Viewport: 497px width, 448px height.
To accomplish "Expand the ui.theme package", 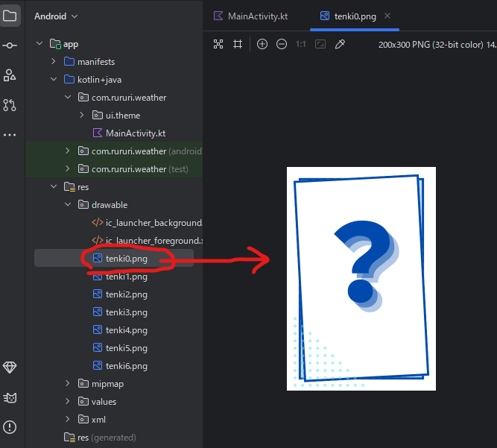I will coord(81,115).
